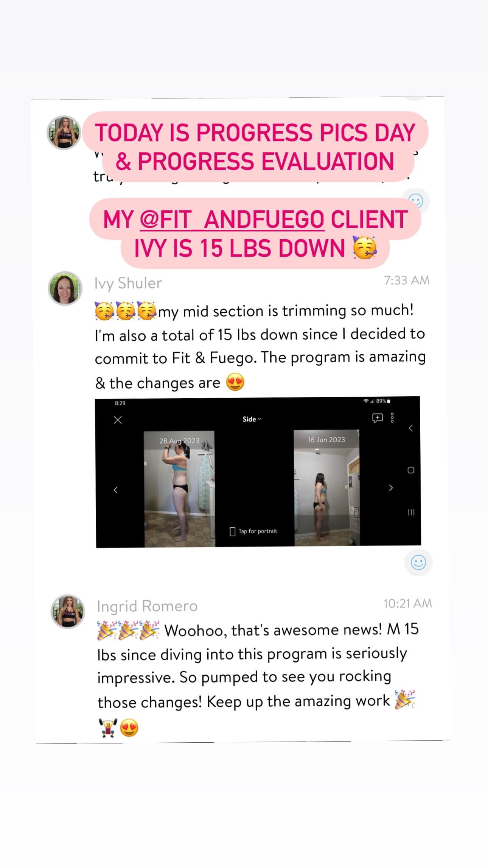The width and height of the screenshot is (488, 868).
Task: Open the 28 Aug 2023 progress photo
Action: 179,489
